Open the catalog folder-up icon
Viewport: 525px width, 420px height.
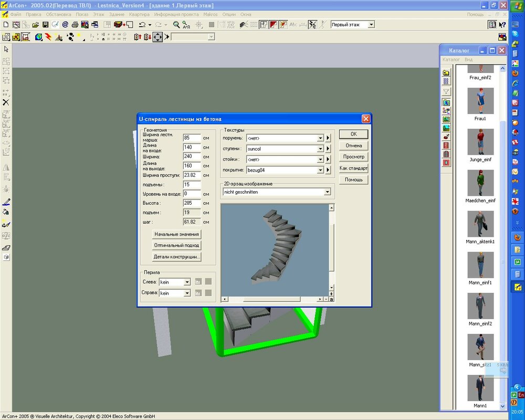pos(446,72)
